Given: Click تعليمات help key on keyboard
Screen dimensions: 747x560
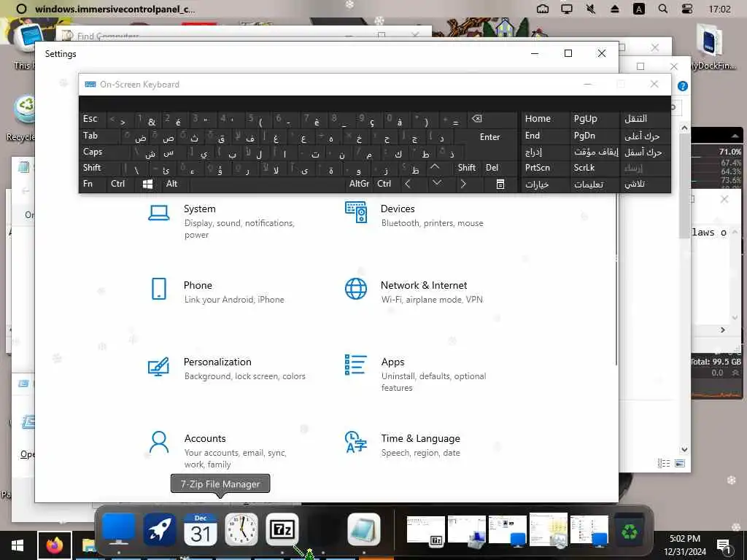Looking at the screenshot, I should tap(594, 184).
